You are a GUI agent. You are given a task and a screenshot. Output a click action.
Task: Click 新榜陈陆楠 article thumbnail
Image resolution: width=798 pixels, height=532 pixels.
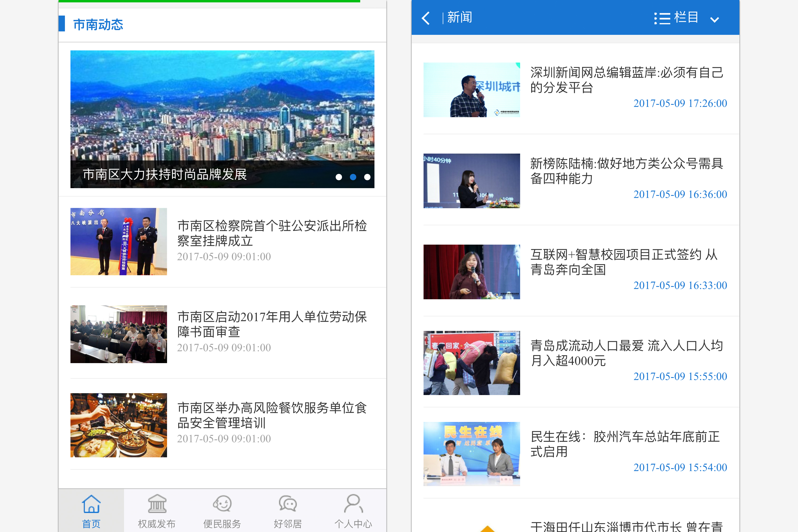472,181
